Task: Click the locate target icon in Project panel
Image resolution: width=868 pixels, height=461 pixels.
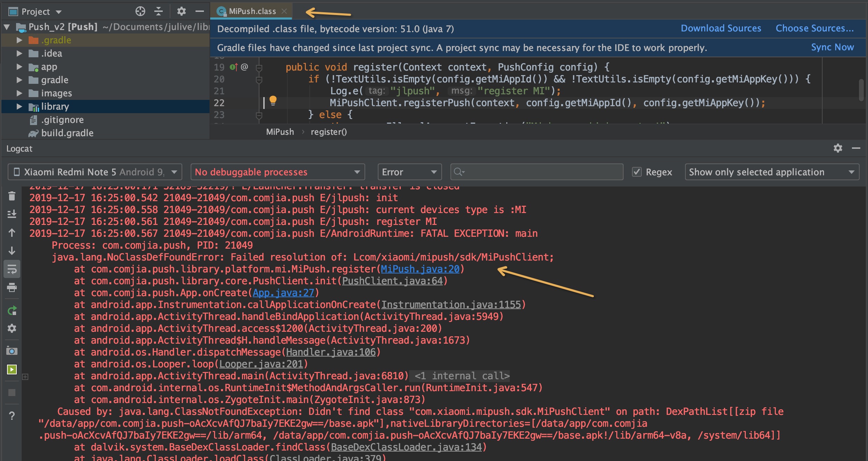Action: tap(140, 12)
